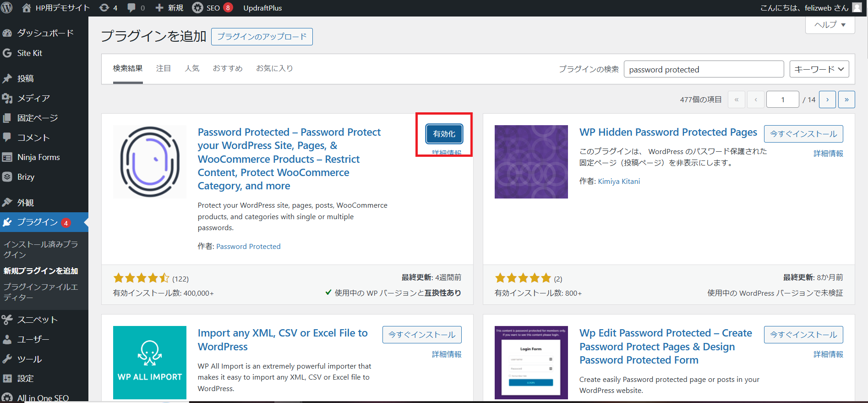
Task: Open Import any XML, CSV title link
Action: [283, 340]
